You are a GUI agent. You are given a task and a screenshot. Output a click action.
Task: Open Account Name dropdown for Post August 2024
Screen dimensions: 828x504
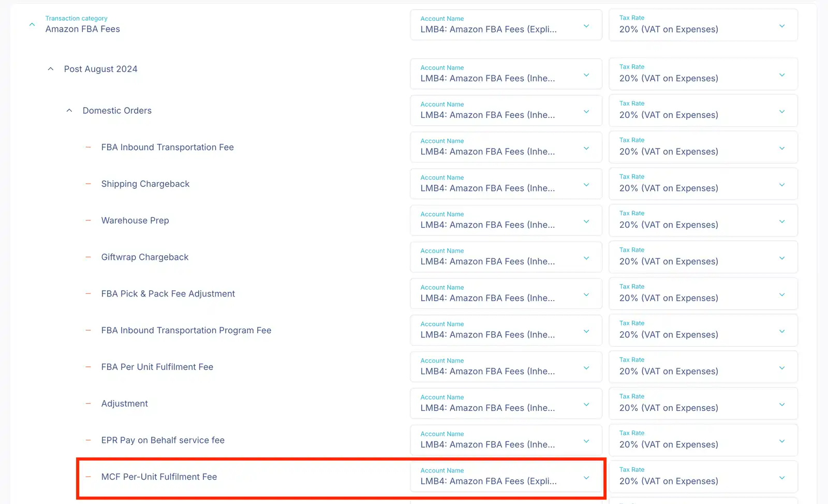click(506, 74)
